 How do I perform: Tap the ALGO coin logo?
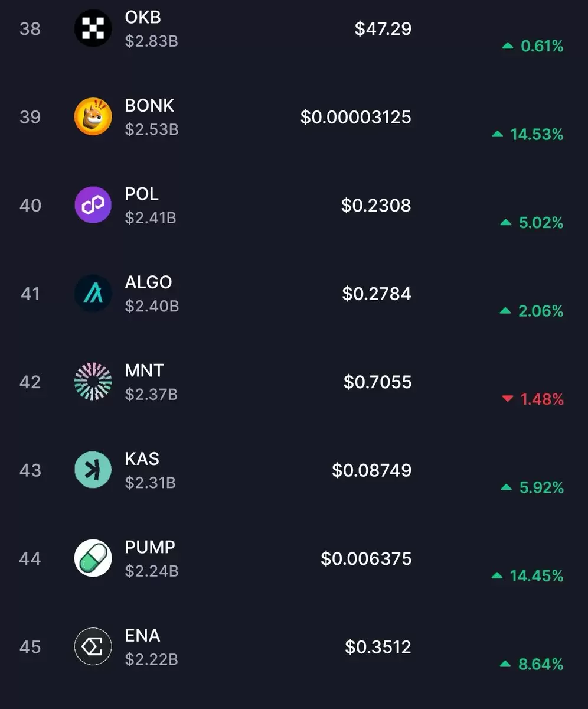click(93, 293)
